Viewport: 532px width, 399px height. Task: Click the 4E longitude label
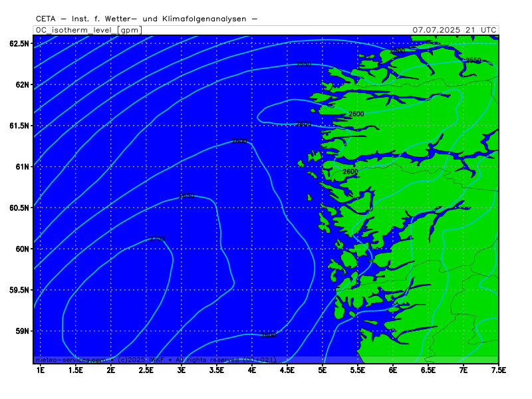coord(252,370)
